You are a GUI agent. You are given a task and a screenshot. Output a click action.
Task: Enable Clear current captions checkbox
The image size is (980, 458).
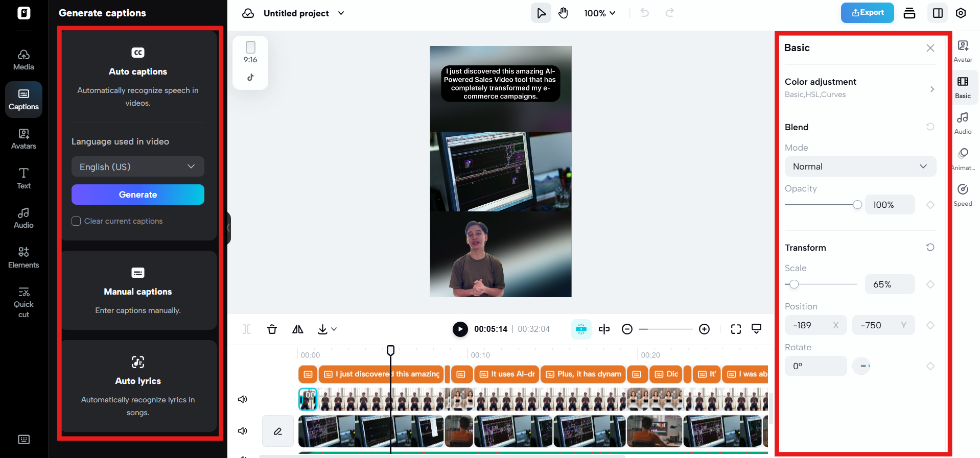[x=76, y=221]
